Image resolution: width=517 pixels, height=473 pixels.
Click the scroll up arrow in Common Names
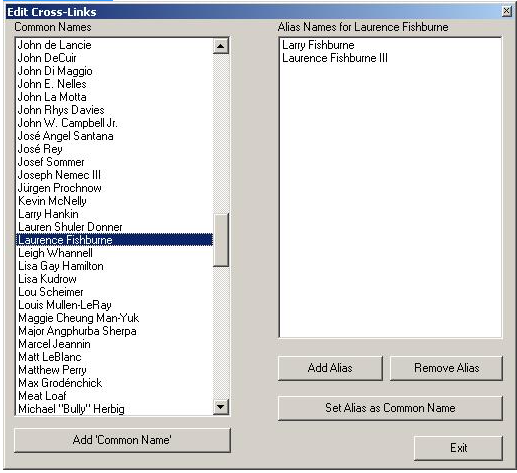click(221, 46)
